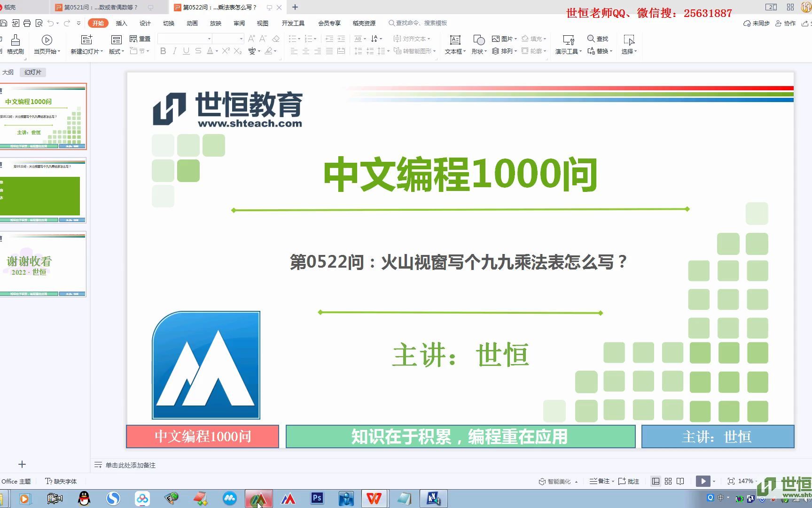
Task: Click the 智能美化 smart beautify button
Action: [x=557, y=481]
